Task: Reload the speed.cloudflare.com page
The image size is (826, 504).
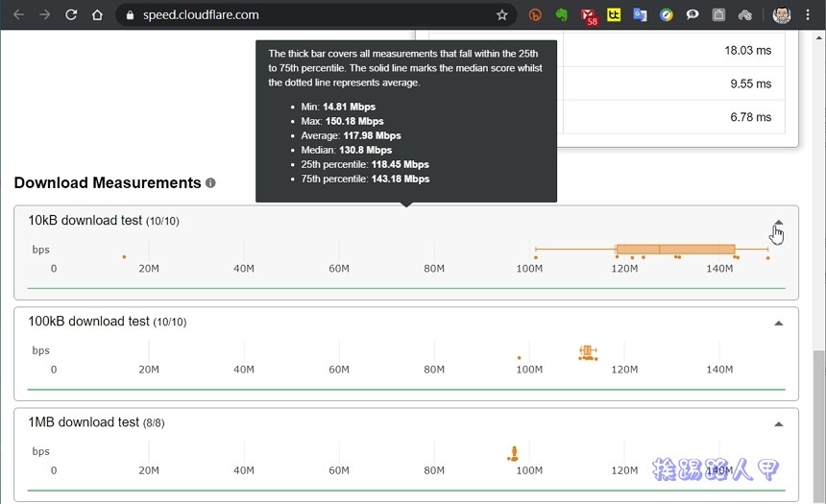Action: [x=71, y=14]
